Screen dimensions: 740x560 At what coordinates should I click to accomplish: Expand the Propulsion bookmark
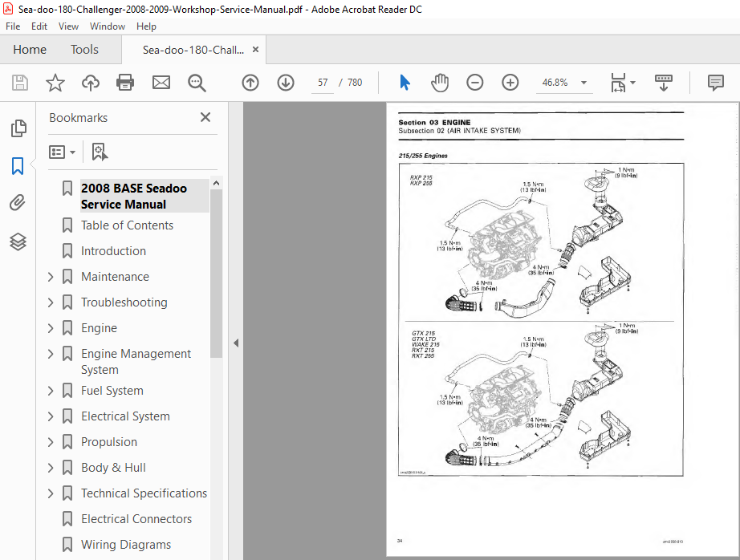point(51,442)
